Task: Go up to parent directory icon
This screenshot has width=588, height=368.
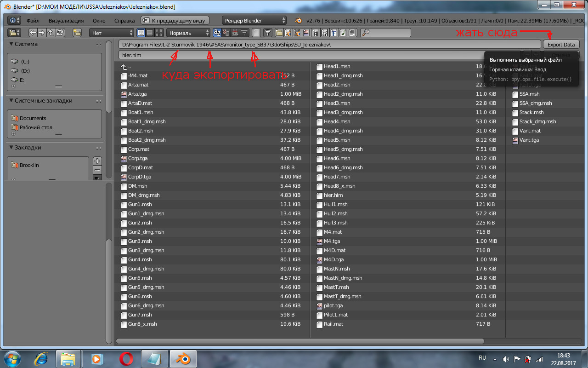Action: pyautogui.click(x=51, y=33)
